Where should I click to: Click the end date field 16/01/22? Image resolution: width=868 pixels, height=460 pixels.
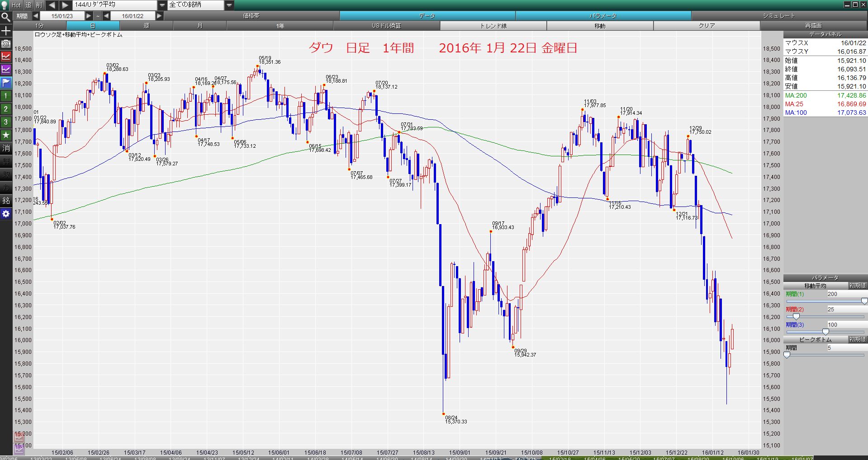click(133, 16)
